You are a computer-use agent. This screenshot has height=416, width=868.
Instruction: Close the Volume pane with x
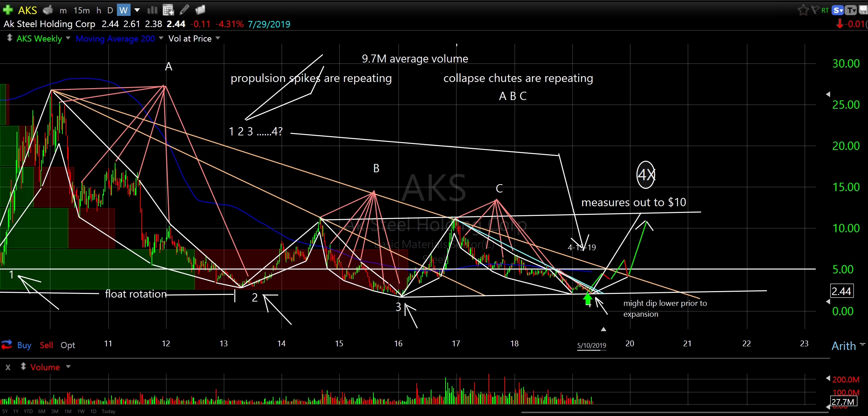click(8, 367)
